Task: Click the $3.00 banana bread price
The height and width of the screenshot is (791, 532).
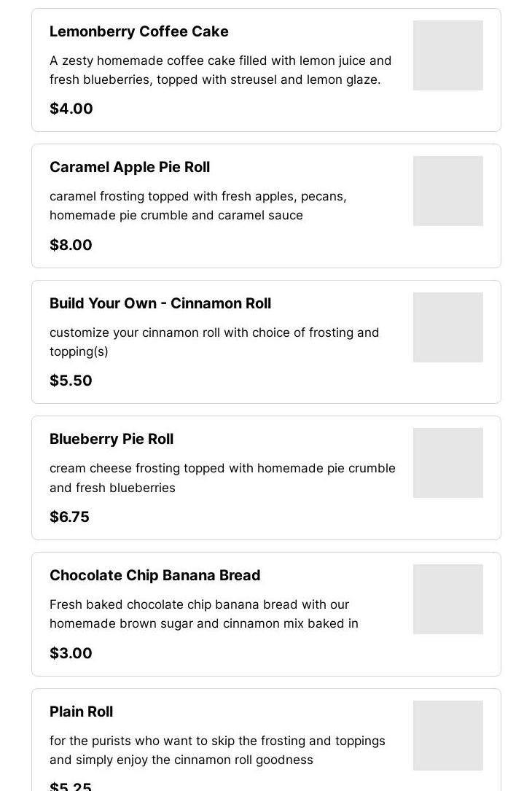Action: click(71, 653)
